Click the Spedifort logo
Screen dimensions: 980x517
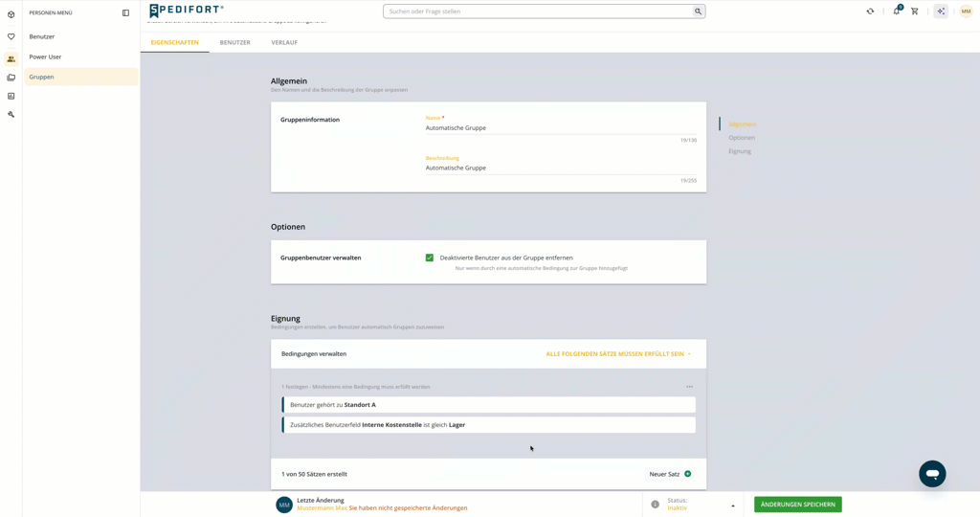187,10
